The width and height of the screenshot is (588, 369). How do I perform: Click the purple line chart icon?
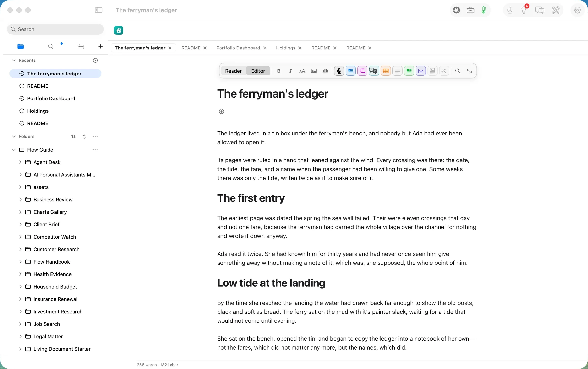[421, 71]
